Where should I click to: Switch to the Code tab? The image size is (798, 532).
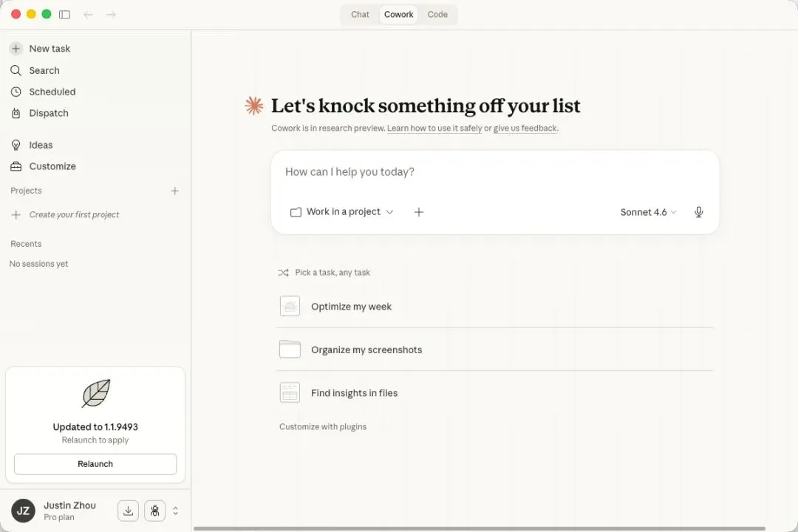click(437, 15)
